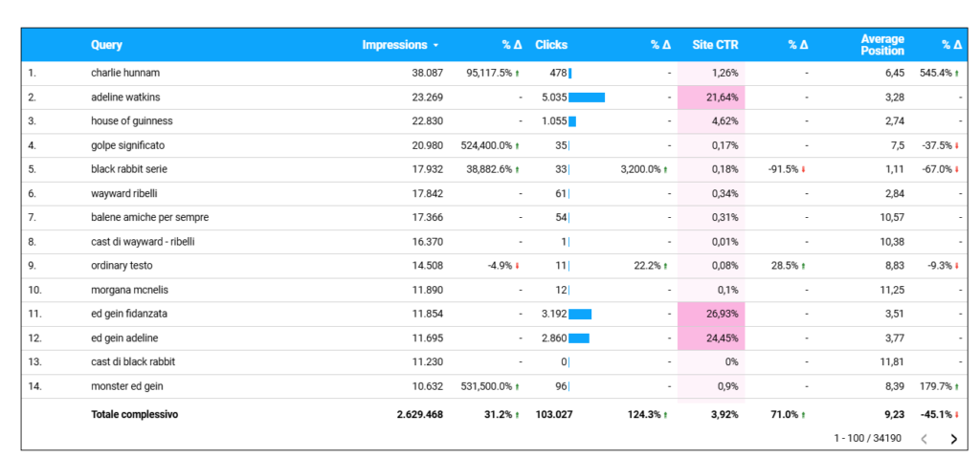980x458 pixels.
Task: Click red down arrow beside -91.5% value
Action: [805, 169]
